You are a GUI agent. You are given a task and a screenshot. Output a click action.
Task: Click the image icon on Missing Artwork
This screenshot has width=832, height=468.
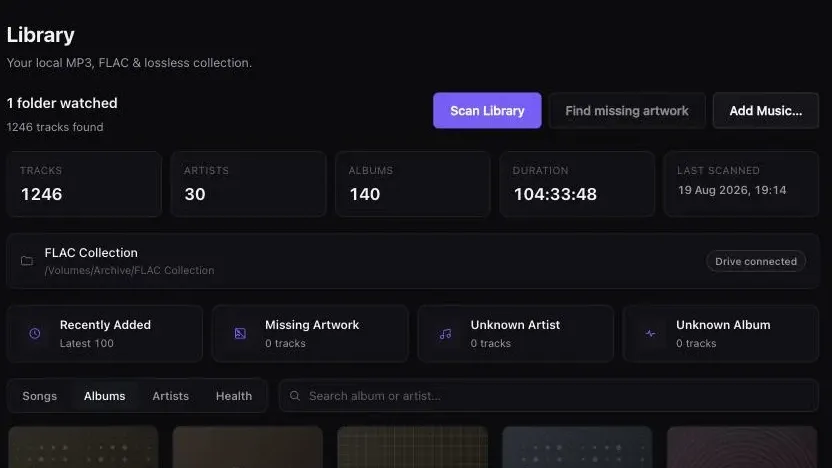(x=240, y=334)
